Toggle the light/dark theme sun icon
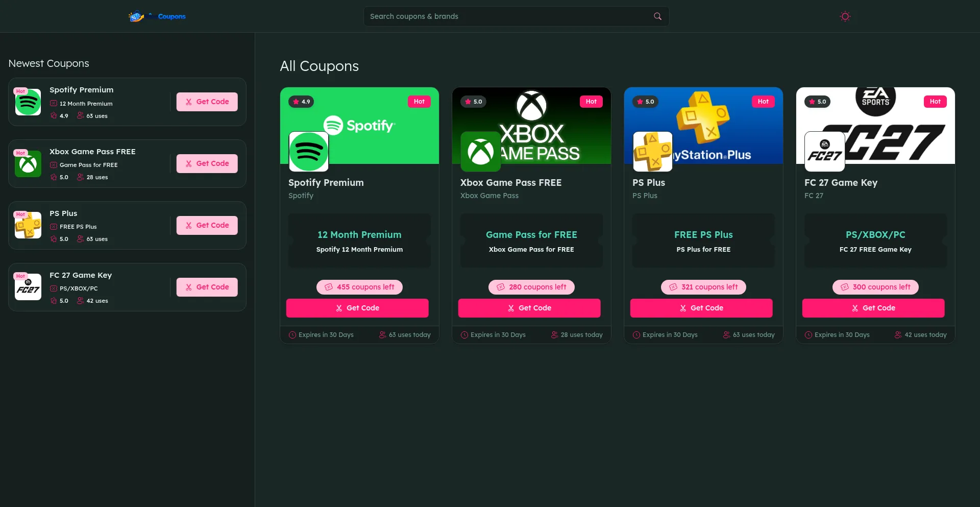The width and height of the screenshot is (980, 507). coord(845,16)
